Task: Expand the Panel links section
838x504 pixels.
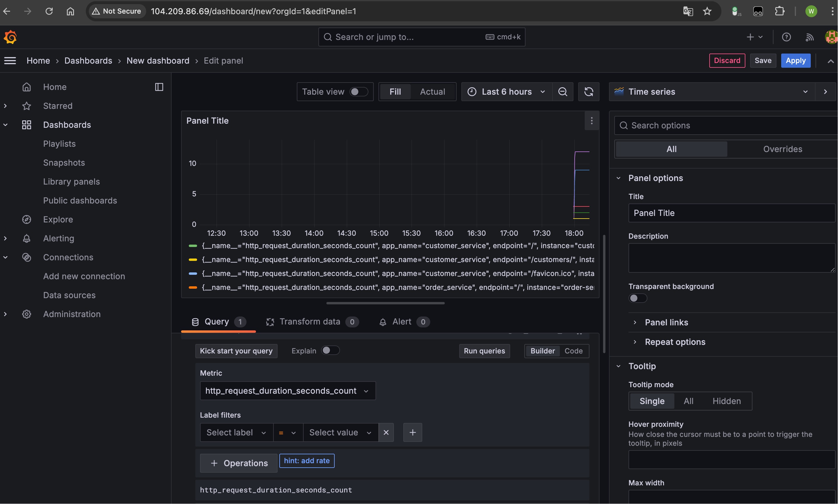Action: 666,322
